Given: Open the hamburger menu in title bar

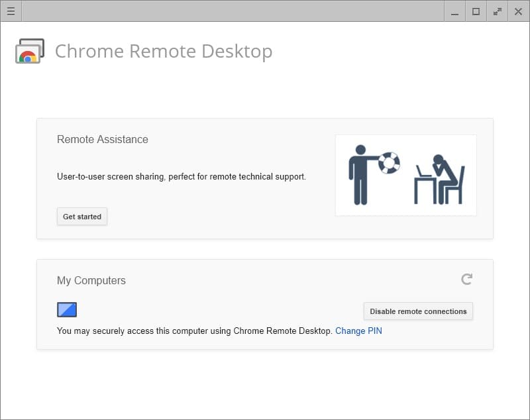Looking at the screenshot, I should pos(11,11).
